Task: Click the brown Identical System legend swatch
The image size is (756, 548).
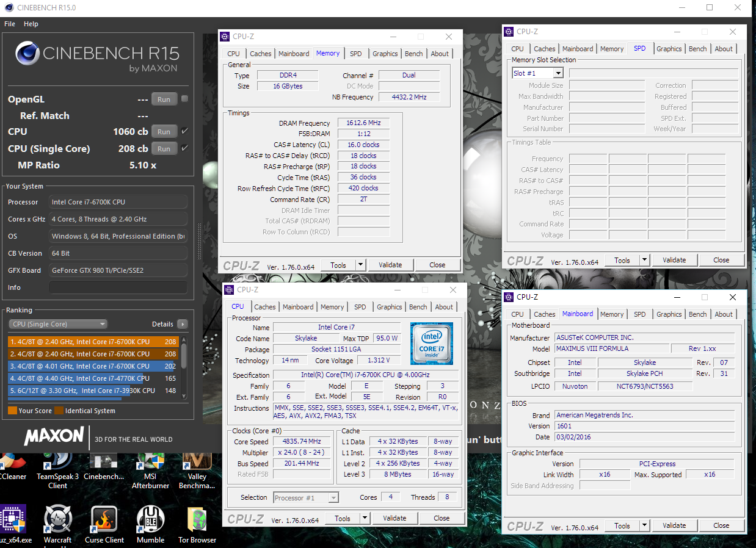Action: pyautogui.click(x=59, y=411)
